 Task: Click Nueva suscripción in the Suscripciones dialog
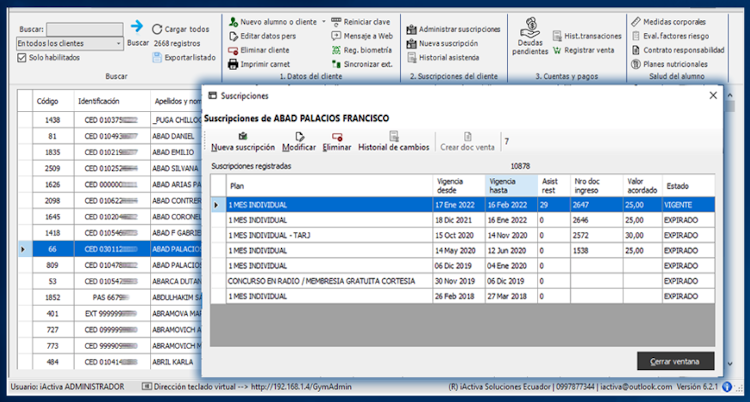pos(243,142)
